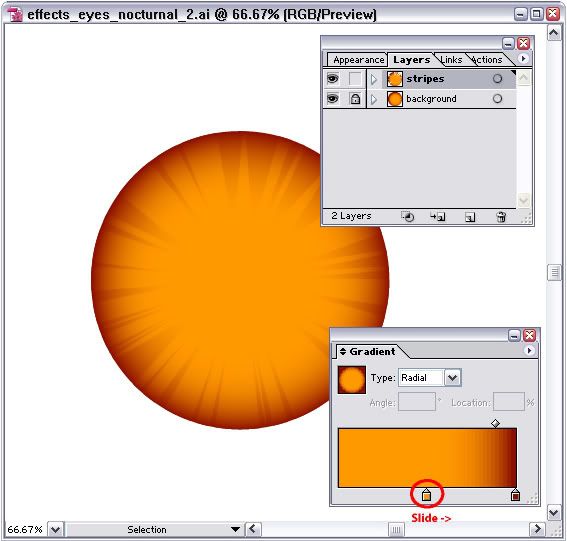Close the Layers panel
567x541 pixels.
pyautogui.click(x=523, y=44)
